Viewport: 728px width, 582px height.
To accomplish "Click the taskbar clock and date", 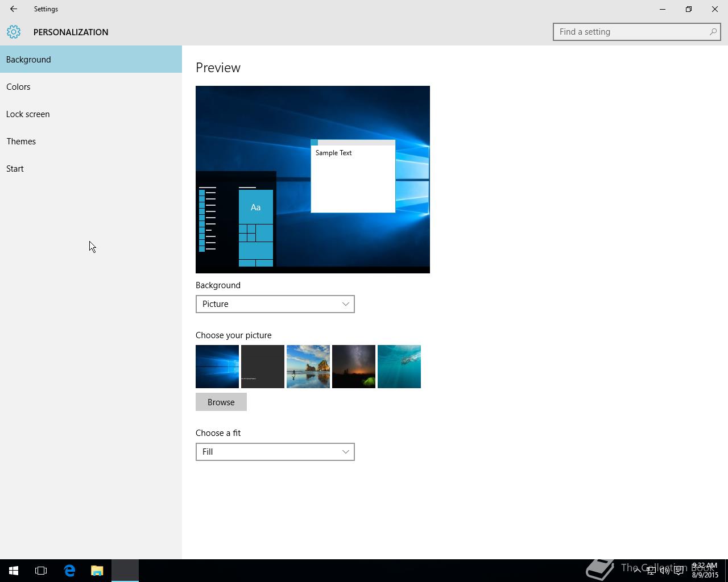I will tap(705, 571).
